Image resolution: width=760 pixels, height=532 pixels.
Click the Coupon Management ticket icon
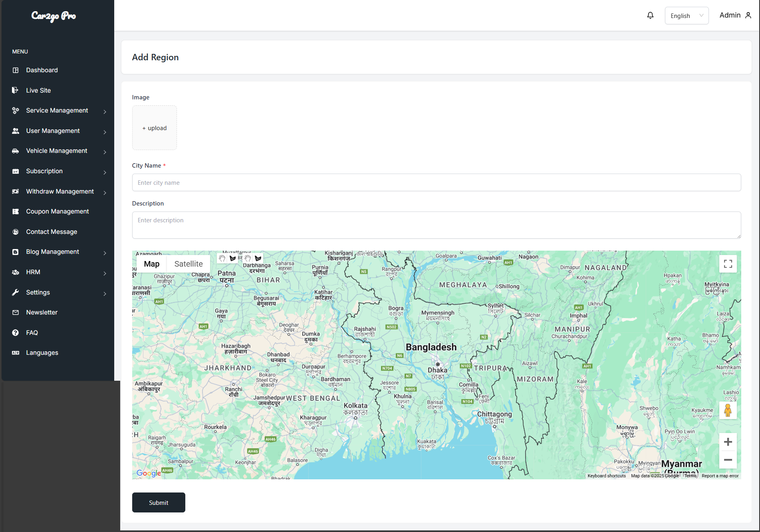pyautogui.click(x=16, y=212)
